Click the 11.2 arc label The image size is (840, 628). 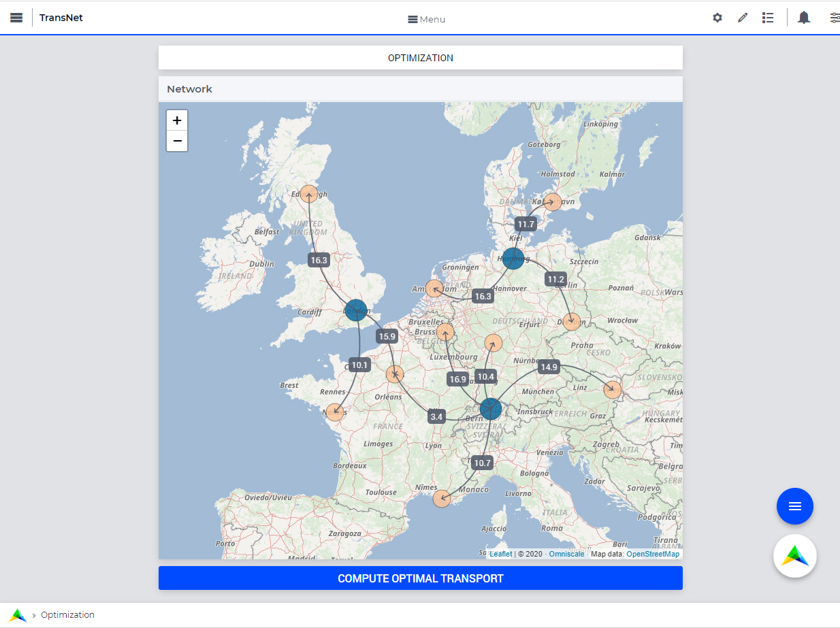click(555, 279)
